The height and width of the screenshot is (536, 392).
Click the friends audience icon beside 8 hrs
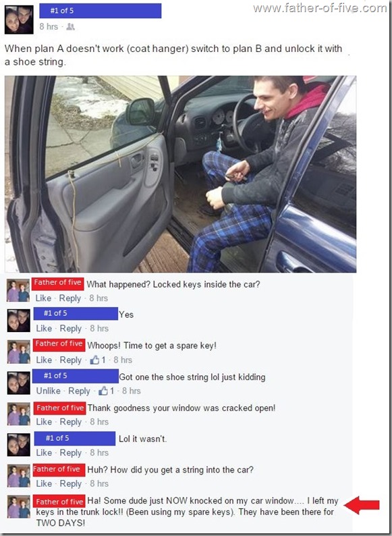pos(70,26)
